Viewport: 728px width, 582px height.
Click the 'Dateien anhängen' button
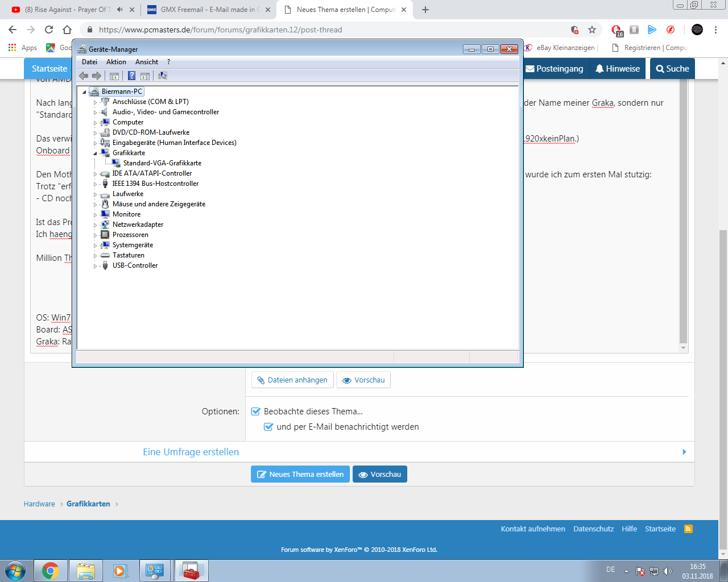[x=292, y=380]
